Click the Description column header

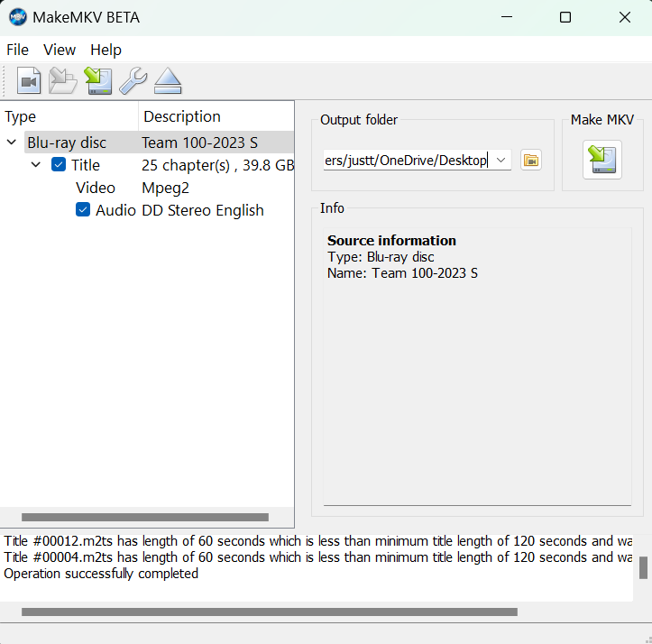coord(216,116)
